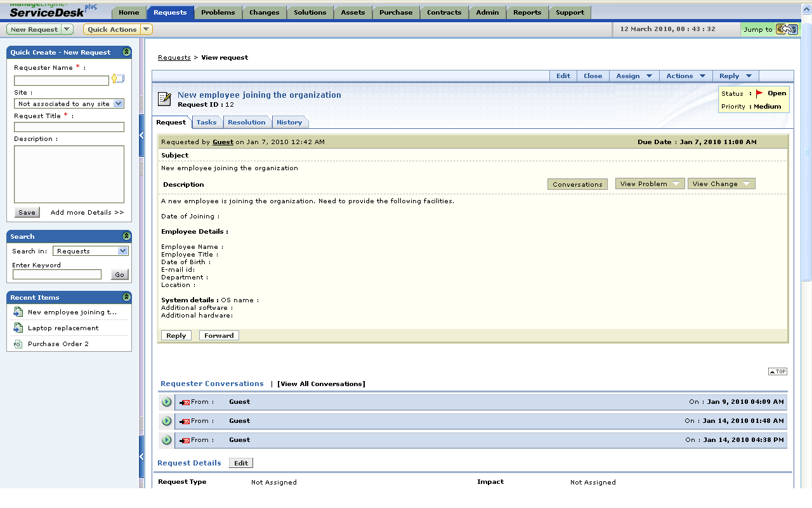Switch to the Tasks sub-tab
The height and width of the screenshot is (508, 812).
pyautogui.click(x=206, y=123)
